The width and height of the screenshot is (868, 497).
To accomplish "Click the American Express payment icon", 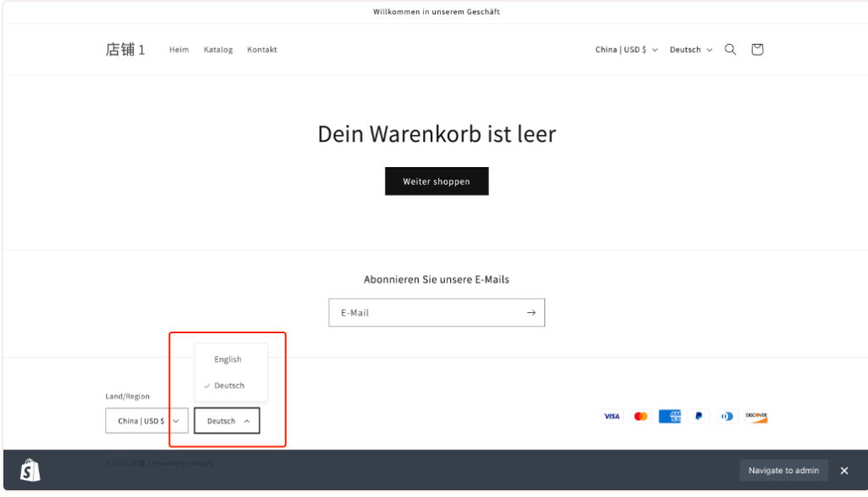I will tap(670, 416).
